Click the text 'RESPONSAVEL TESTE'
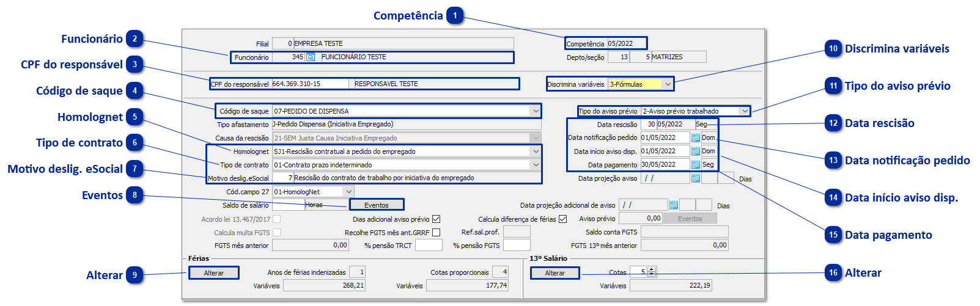 pos(386,84)
